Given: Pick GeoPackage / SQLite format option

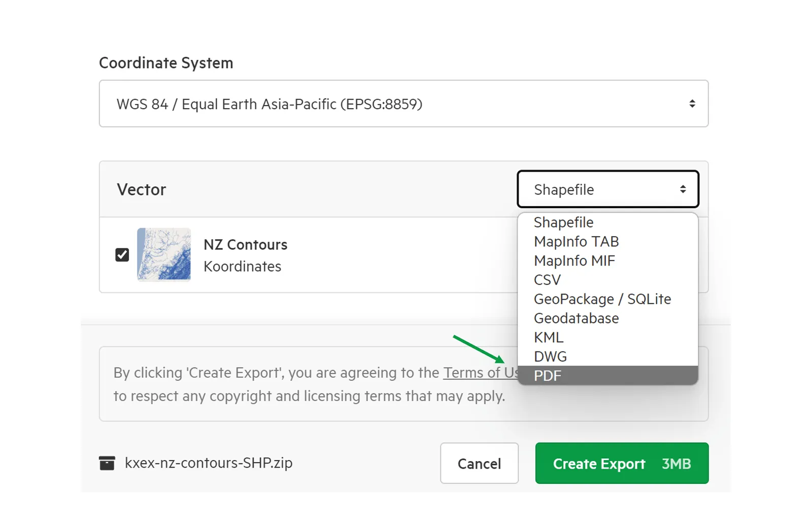Looking at the screenshot, I should [607, 299].
